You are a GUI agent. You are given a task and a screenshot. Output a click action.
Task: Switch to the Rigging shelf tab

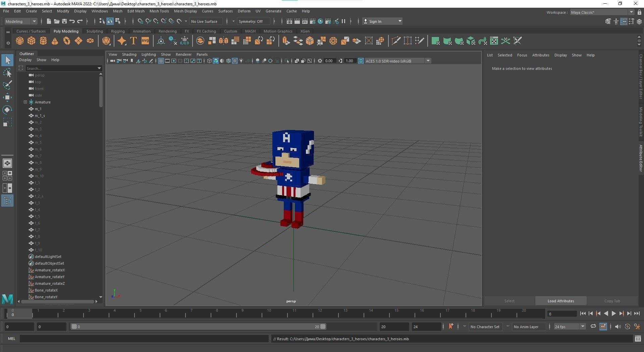pyautogui.click(x=118, y=31)
